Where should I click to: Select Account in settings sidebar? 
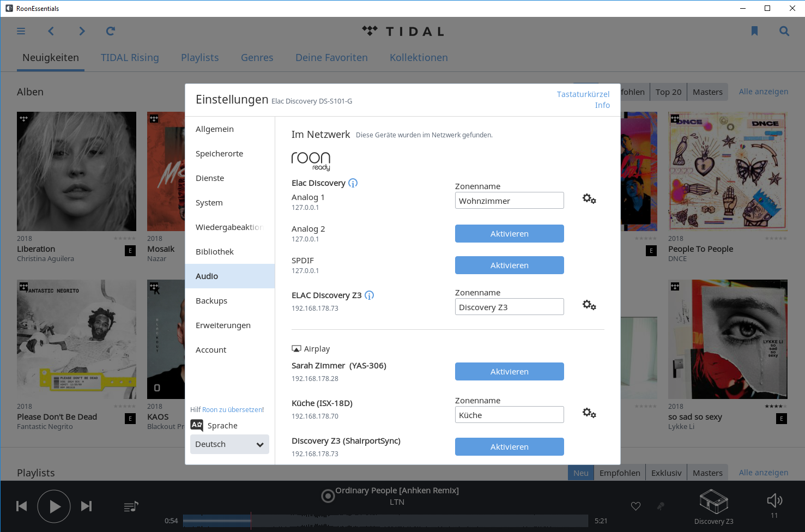coord(230,350)
